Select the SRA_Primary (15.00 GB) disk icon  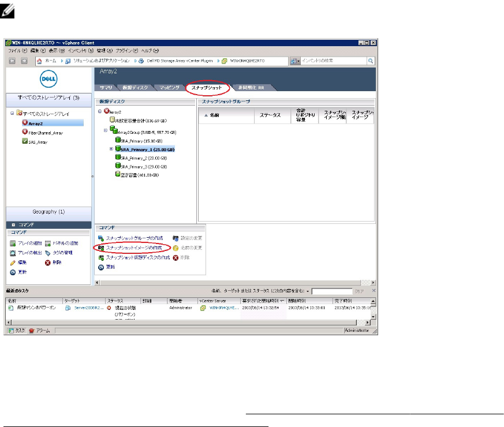118,140
